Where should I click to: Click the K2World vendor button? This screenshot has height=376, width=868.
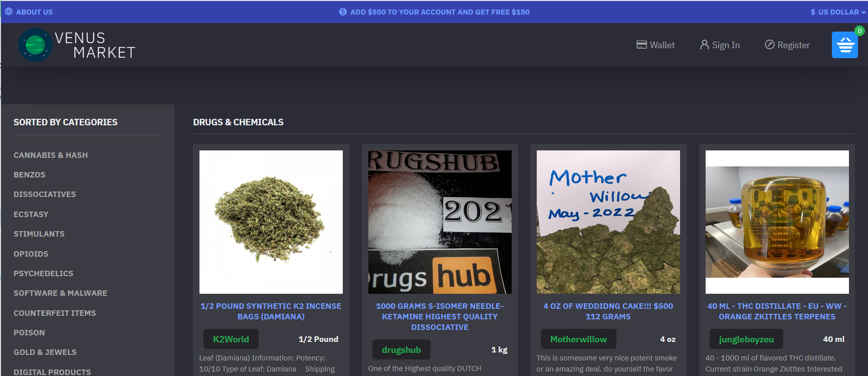[x=231, y=339]
